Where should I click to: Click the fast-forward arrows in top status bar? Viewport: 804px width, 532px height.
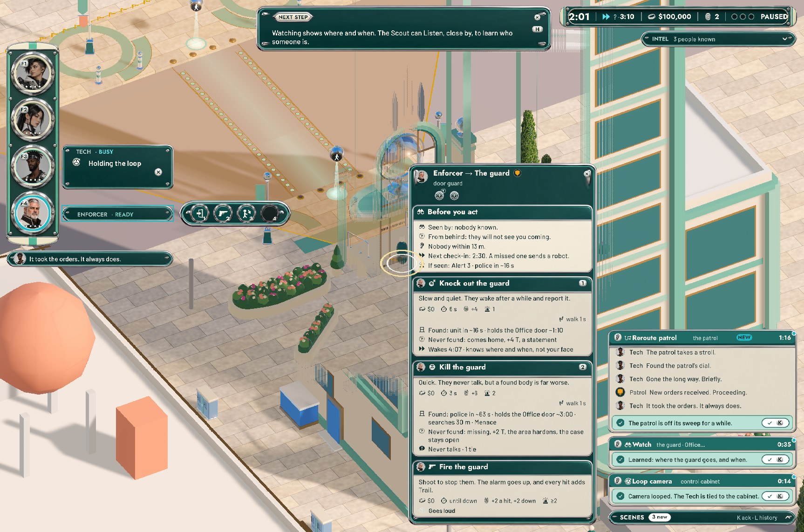tap(606, 17)
